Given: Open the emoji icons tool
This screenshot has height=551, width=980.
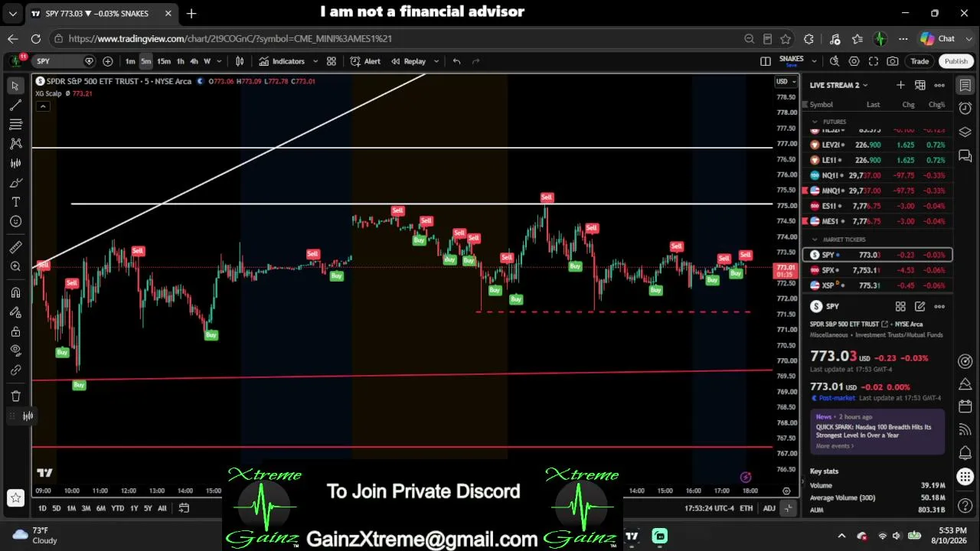Looking at the screenshot, I should tap(15, 221).
